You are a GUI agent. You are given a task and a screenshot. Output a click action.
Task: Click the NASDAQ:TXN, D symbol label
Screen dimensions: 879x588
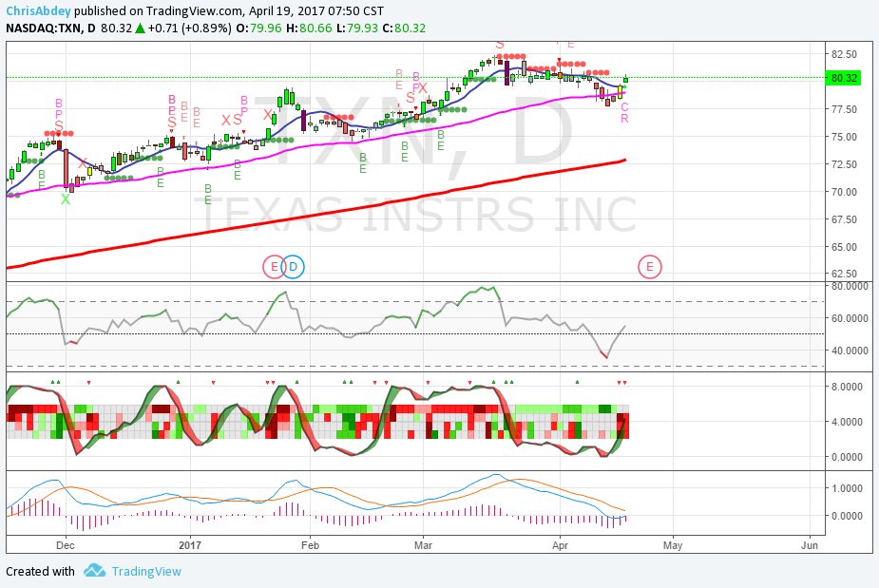pos(50,28)
